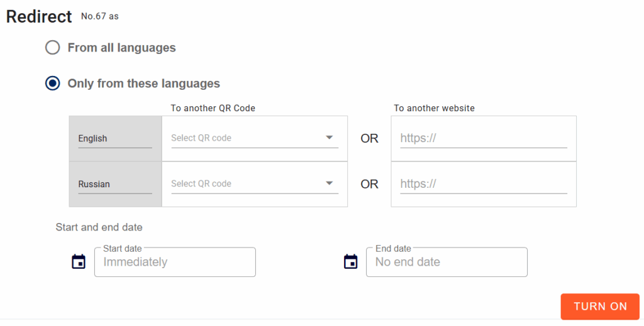Expand the QR code dropdown arrow for Russian
The height and width of the screenshot is (326, 644).
pos(329,183)
